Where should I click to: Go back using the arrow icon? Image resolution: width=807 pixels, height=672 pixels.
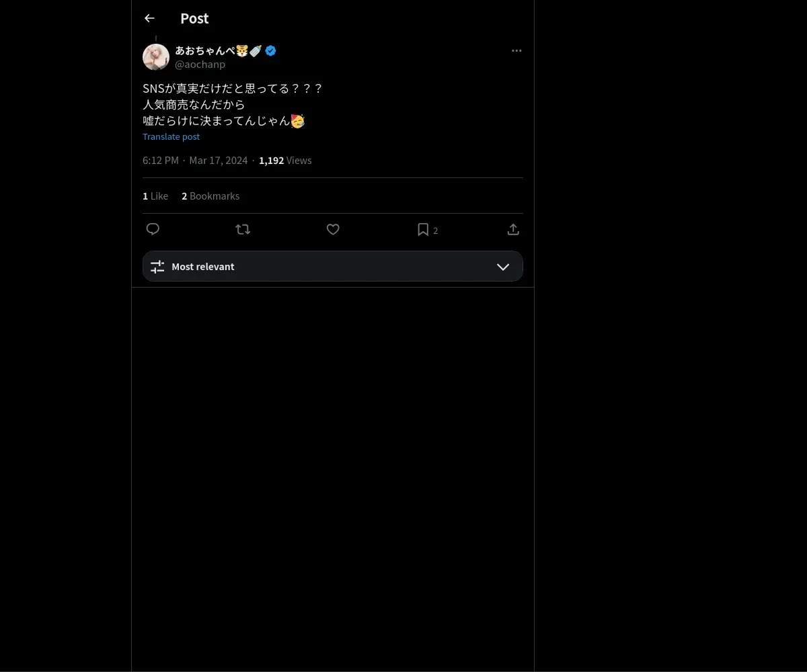(x=149, y=19)
